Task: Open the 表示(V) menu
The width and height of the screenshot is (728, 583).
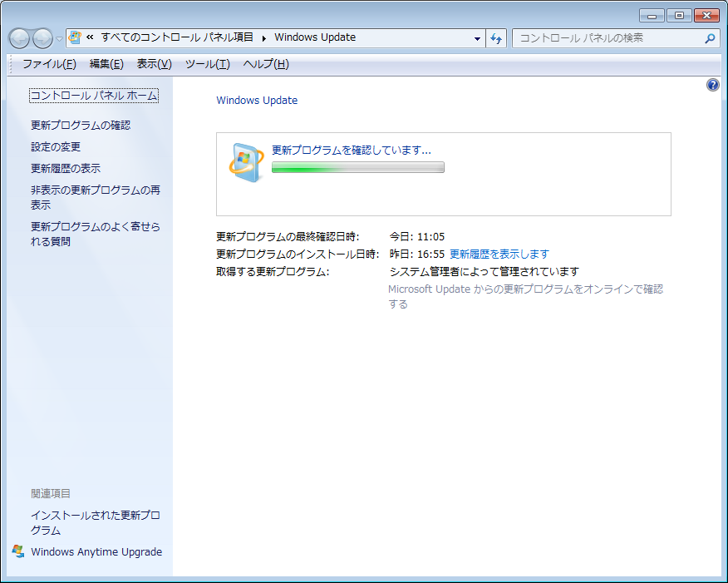Action: 154,64
